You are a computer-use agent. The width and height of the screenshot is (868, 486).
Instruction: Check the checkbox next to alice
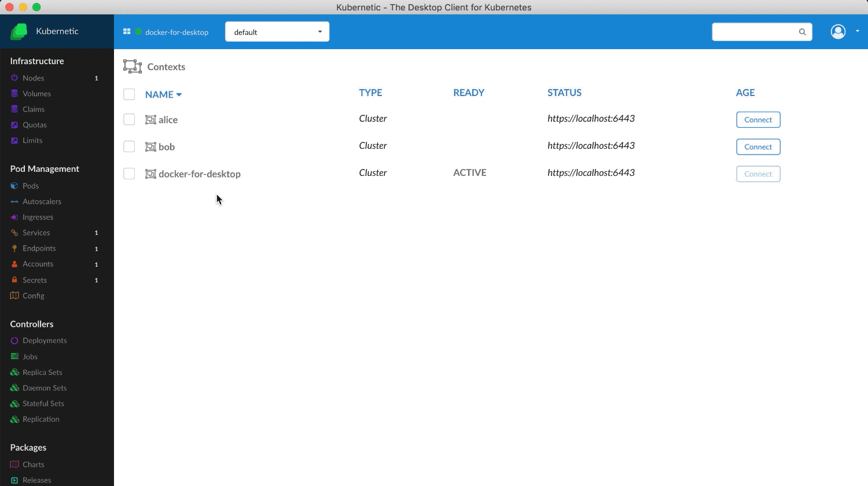pos(129,118)
